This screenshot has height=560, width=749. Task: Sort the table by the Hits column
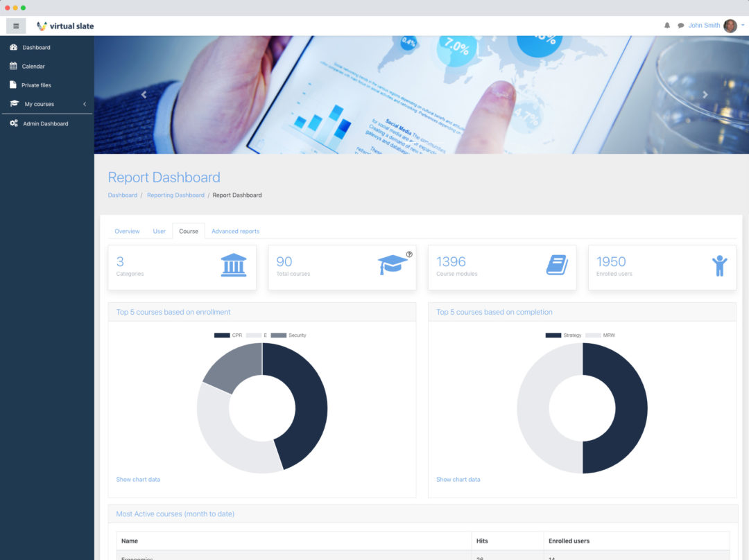(x=481, y=541)
